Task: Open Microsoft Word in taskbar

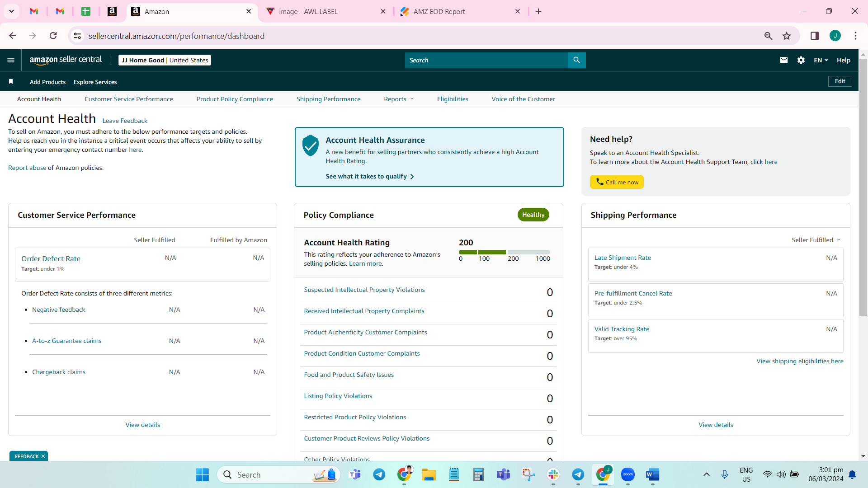Action: pos(652,474)
